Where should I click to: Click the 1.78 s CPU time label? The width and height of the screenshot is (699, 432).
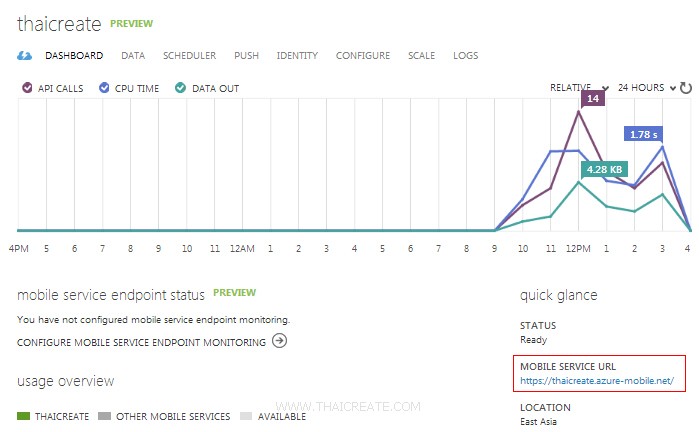coord(643,134)
